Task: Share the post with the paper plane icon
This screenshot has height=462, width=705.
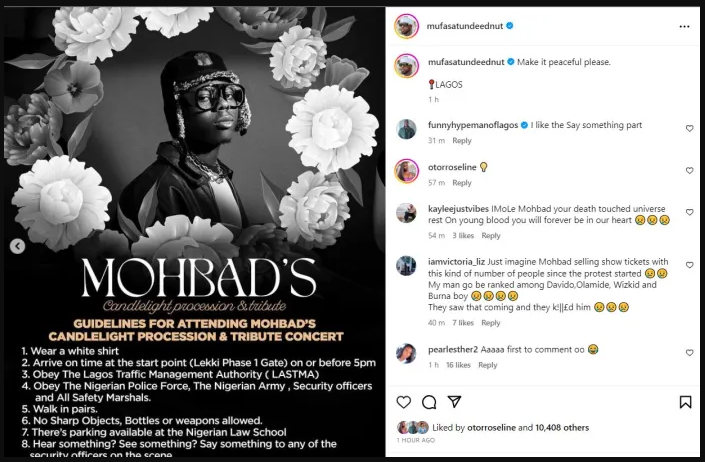Action: pos(454,402)
